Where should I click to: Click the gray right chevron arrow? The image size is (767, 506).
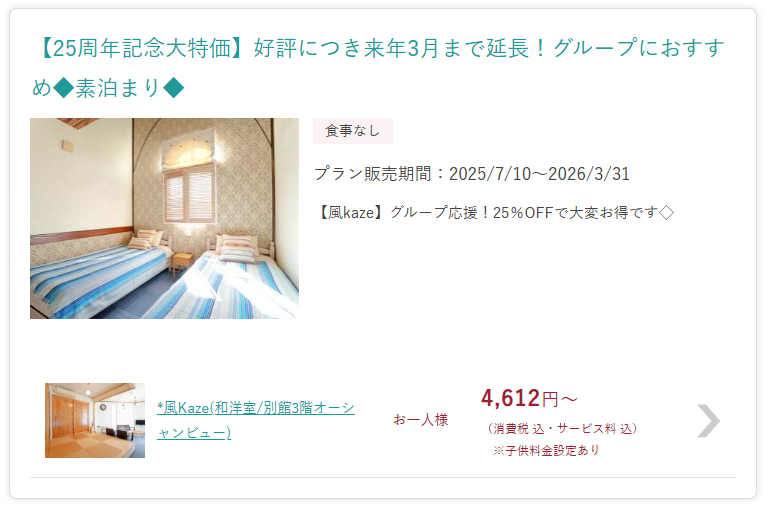point(708,420)
